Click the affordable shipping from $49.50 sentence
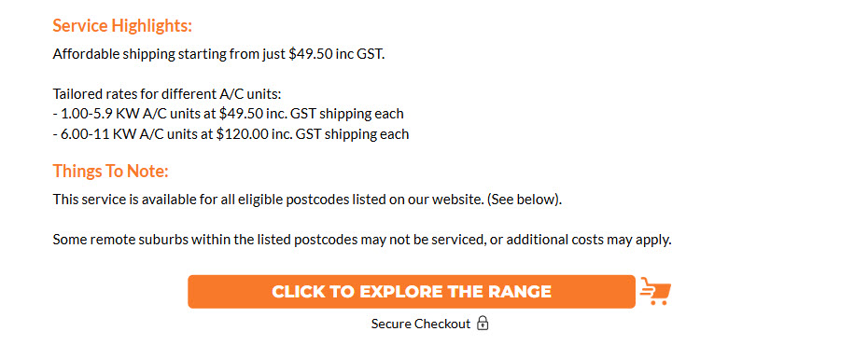This screenshot has width=868, height=345. coord(218,54)
